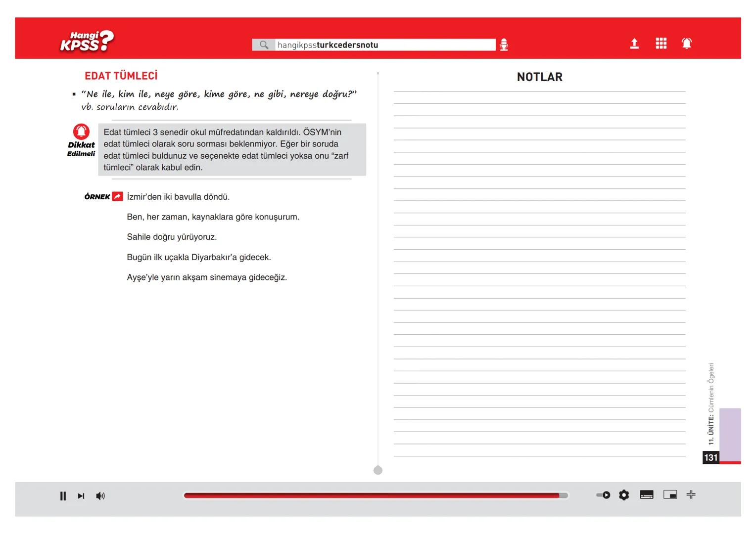
Task: Click the red video progress bar
Action: click(x=371, y=495)
